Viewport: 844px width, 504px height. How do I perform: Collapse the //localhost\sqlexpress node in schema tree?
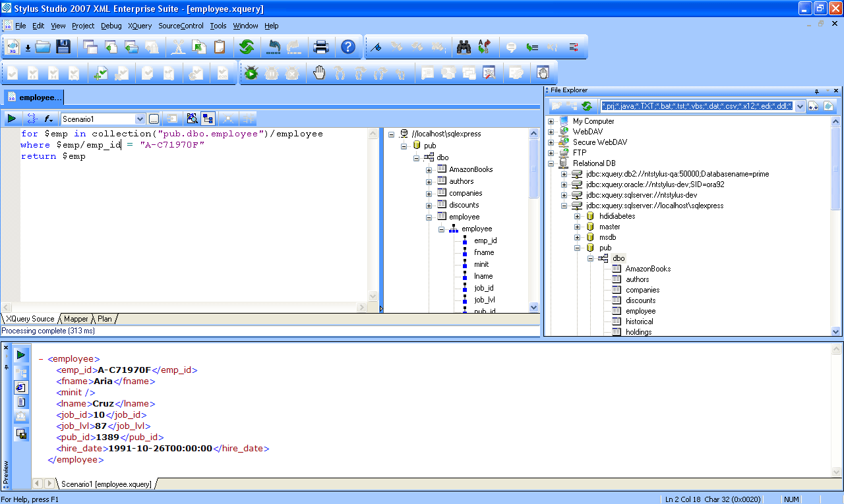(x=392, y=134)
